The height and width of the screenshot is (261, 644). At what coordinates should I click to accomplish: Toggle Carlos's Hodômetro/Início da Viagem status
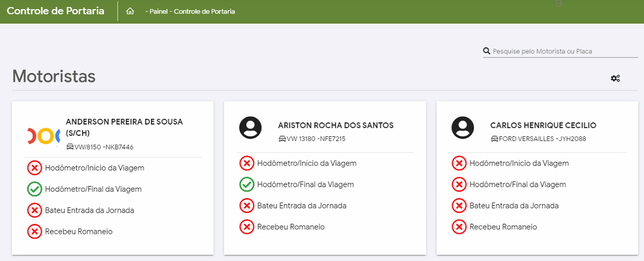[x=459, y=163]
